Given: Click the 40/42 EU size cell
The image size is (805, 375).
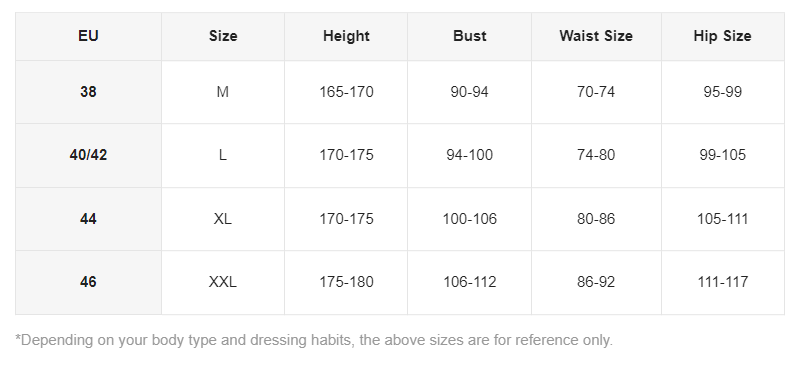Looking at the screenshot, I should [88, 155].
